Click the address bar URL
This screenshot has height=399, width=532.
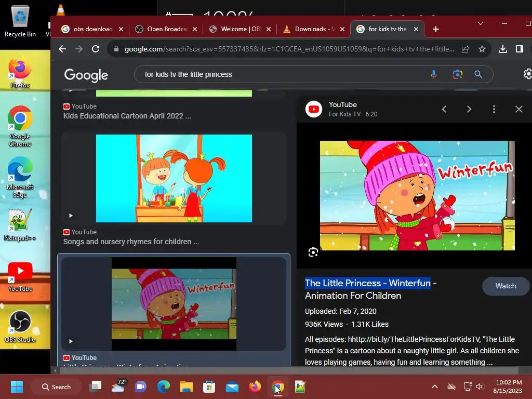tap(289, 49)
